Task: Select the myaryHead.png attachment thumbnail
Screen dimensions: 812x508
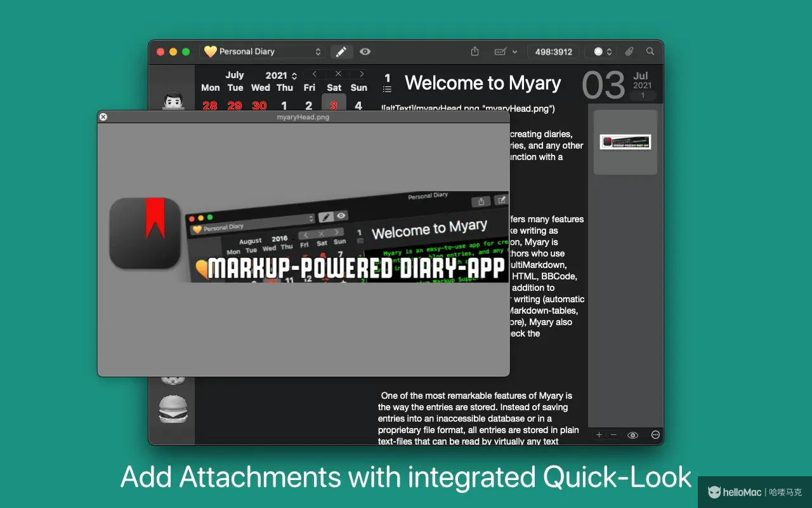Action: [625, 142]
